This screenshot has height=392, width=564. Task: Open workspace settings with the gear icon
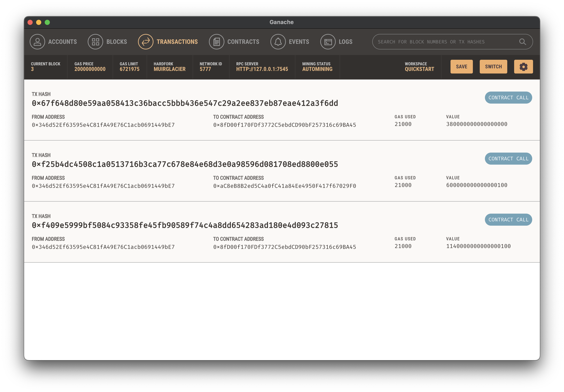(523, 66)
